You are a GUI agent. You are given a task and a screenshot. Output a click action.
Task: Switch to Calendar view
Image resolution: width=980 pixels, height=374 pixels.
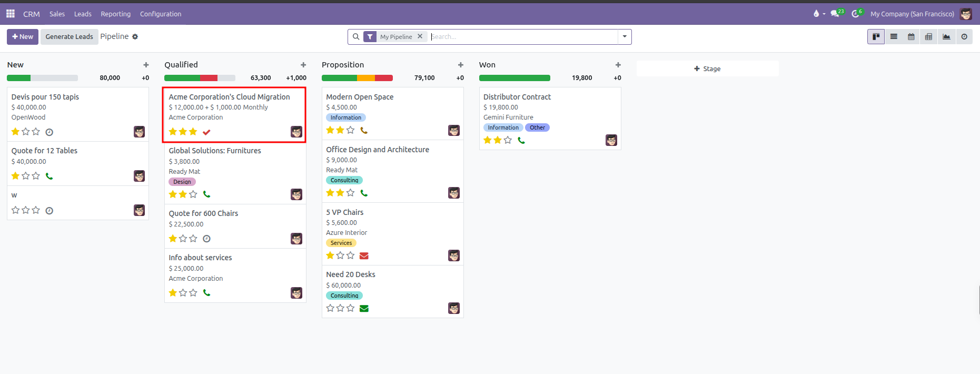[911, 36]
